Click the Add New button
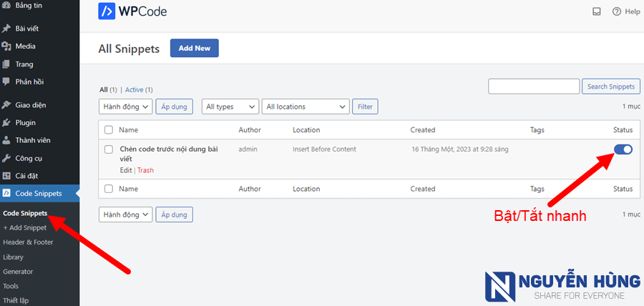This screenshot has width=644, height=306. pyautogui.click(x=195, y=48)
